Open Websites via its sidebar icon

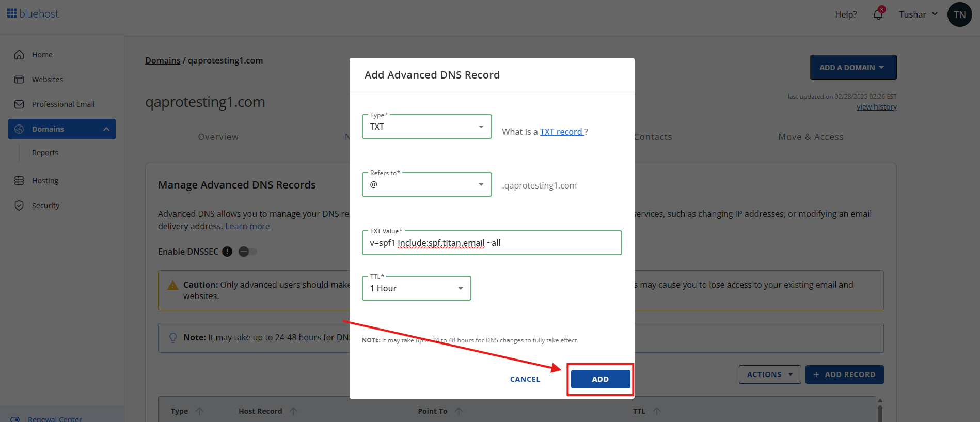(x=19, y=79)
